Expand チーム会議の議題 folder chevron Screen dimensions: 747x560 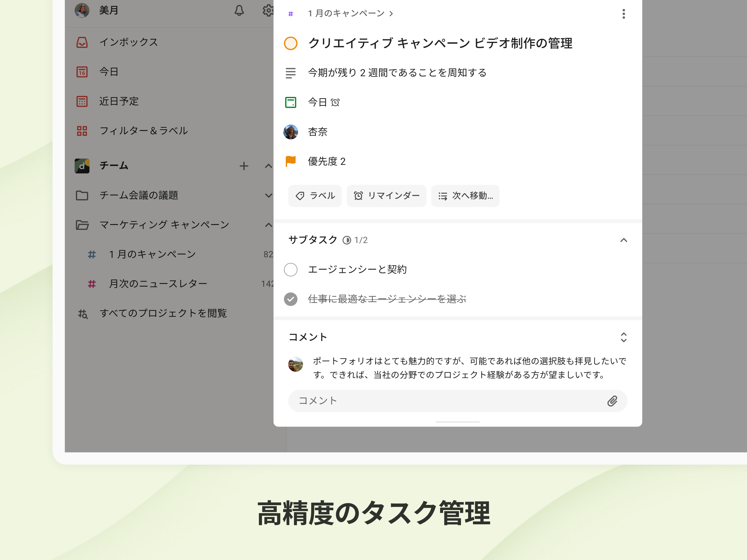[268, 195]
